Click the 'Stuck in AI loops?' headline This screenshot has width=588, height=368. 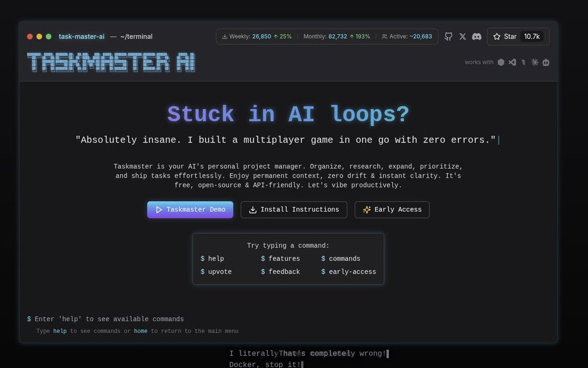point(288,114)
